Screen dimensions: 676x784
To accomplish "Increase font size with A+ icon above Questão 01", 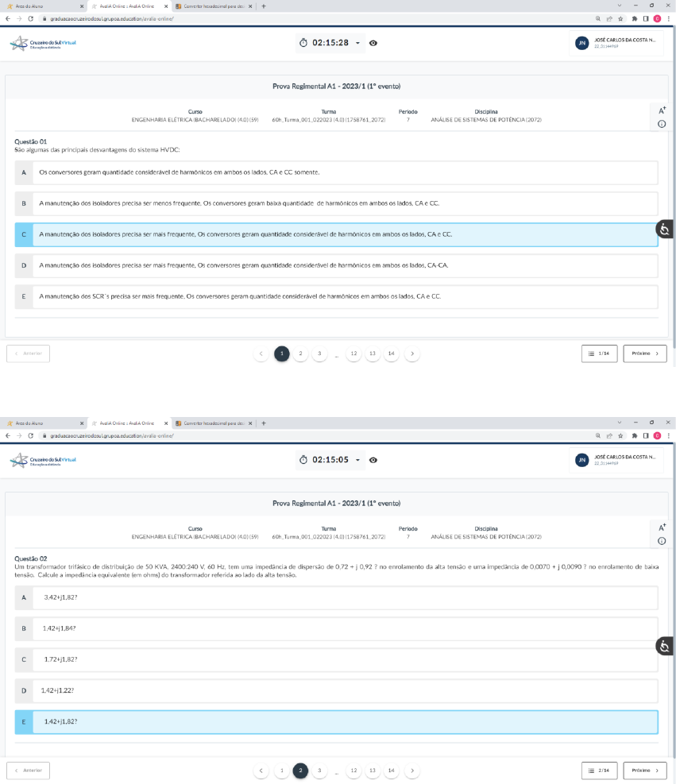I will [x=662, y=111].
